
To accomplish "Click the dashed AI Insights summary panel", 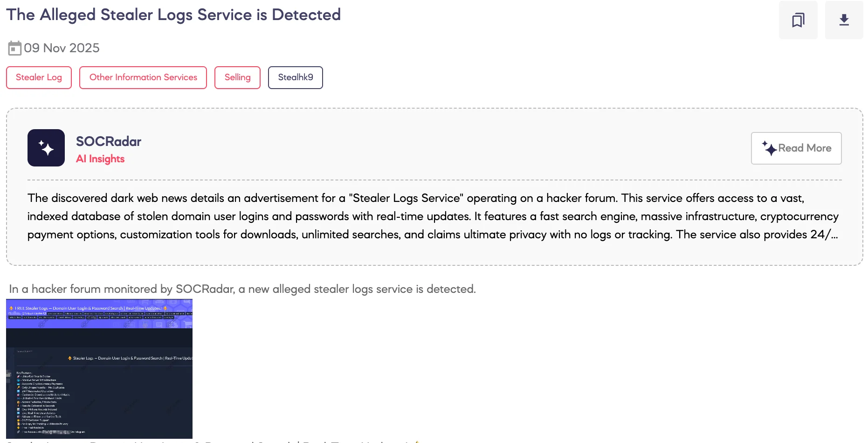I will tap(434, 187).
